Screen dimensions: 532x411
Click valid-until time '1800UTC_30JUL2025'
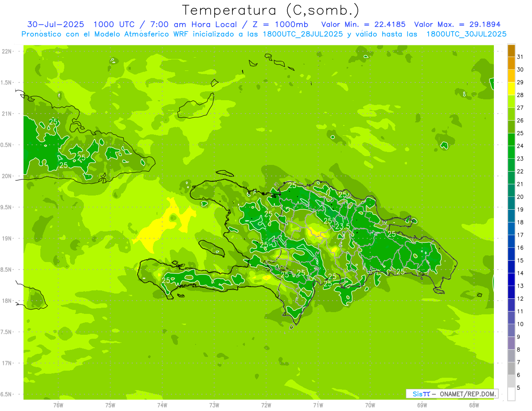click(x=466, y=34)
